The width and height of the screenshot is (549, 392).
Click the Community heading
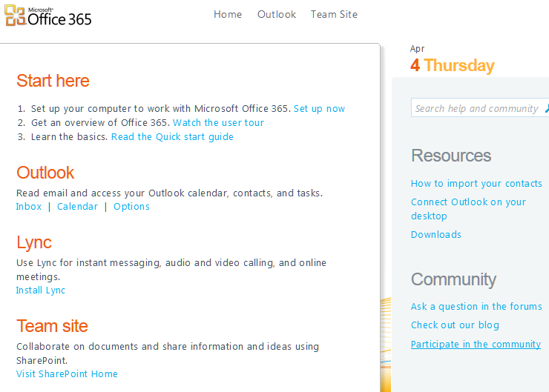pyautogui.click(x=454, y=280)
